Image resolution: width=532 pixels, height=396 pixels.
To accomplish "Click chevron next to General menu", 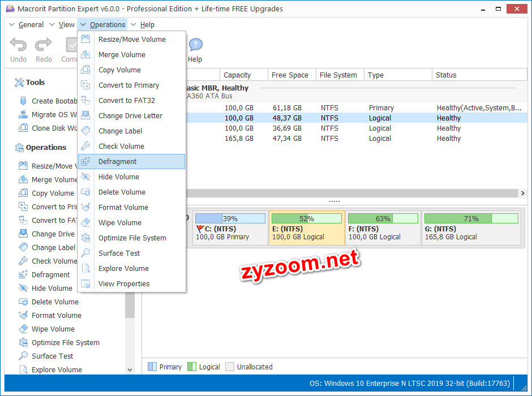I will (12, 24).
